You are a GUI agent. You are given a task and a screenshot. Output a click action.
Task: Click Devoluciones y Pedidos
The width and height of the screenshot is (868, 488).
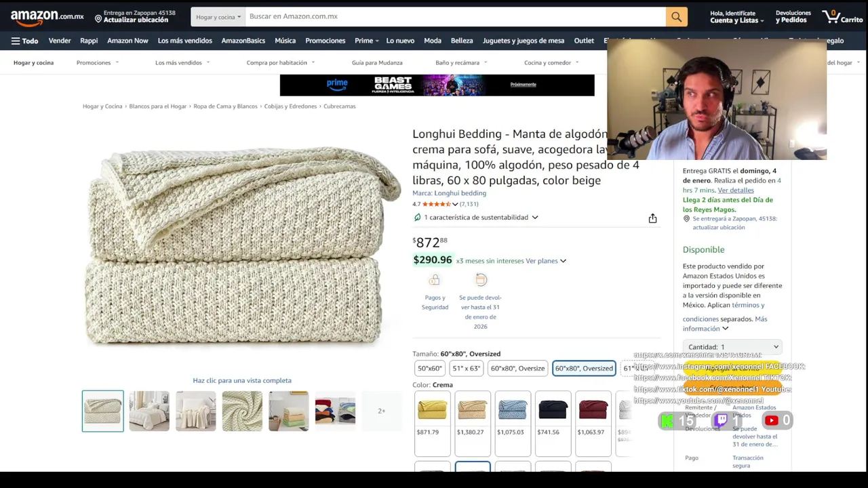tap(793, 16)
